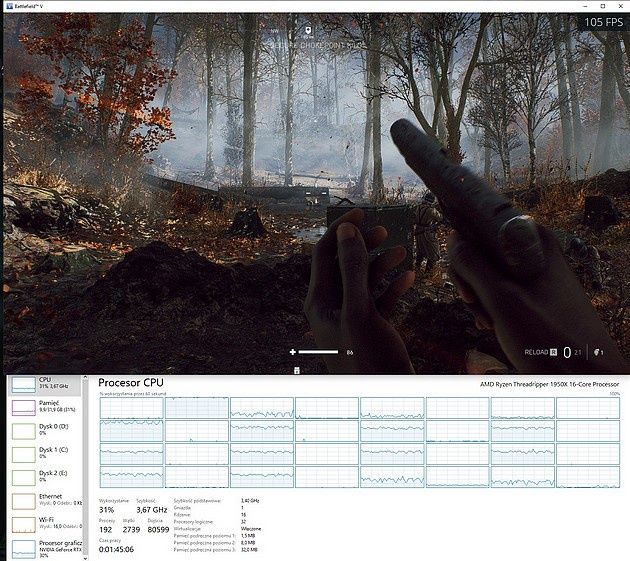Click the pouch icon below the health bar
The width and height of the screenshot is (630, 561).
(297, 371)
